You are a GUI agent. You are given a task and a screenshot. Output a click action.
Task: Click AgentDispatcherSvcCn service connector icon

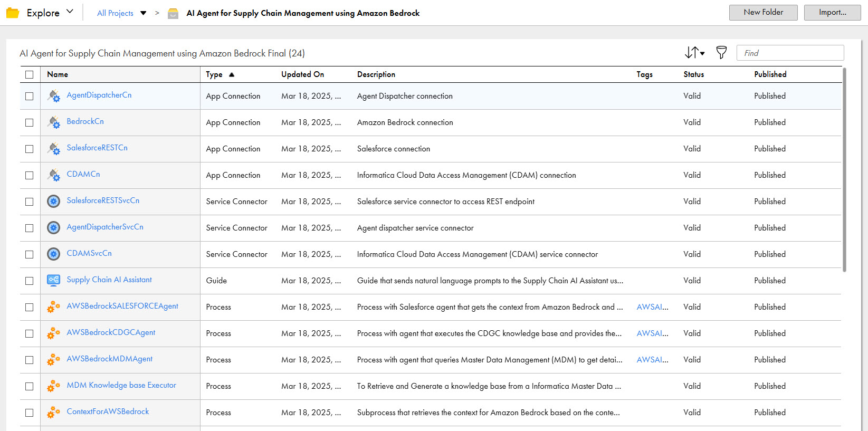coord(54,228)
